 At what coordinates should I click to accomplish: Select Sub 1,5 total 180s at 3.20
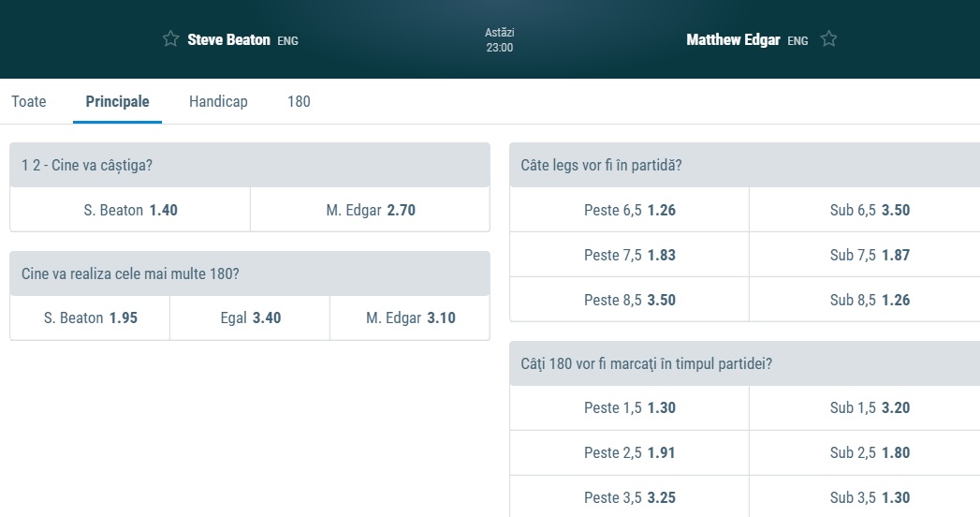pos(870,407)
